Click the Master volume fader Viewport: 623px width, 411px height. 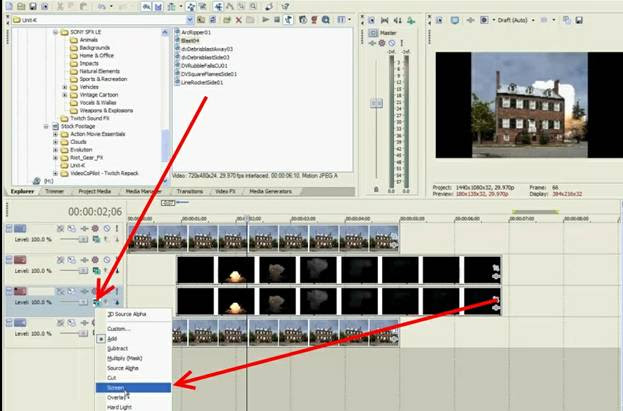[376, 103]
